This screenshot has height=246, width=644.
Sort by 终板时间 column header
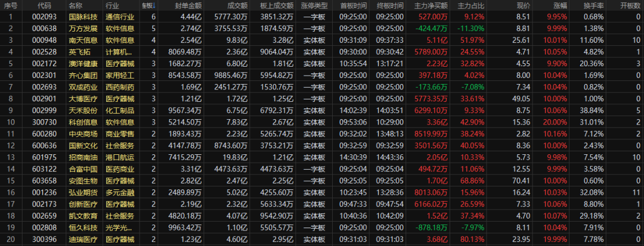click(390, 6)
